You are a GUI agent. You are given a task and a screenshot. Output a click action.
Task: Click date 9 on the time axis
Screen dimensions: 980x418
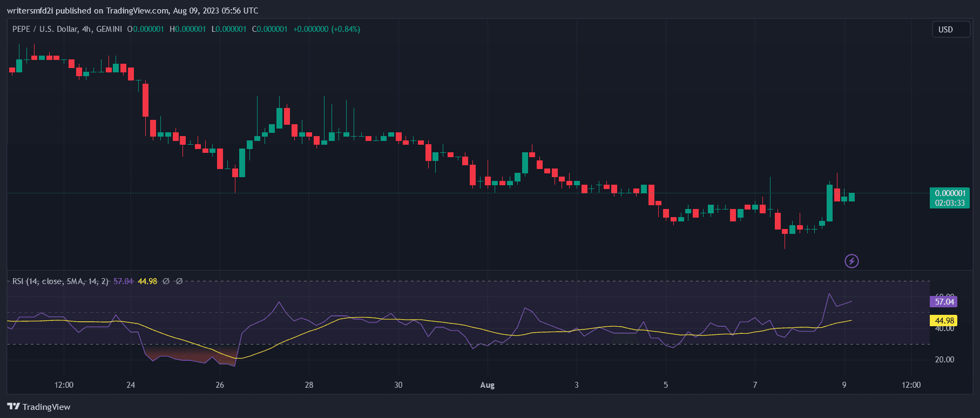[844, 385]
